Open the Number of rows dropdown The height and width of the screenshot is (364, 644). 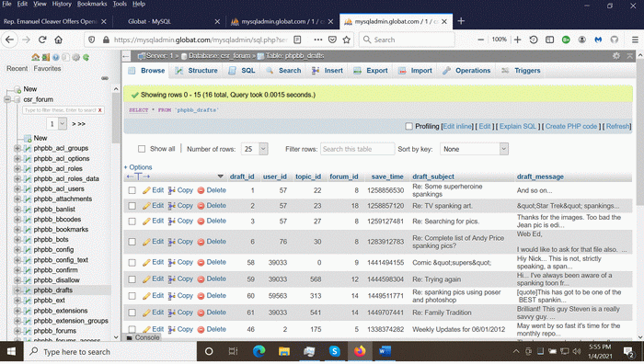tap(255, 149)
